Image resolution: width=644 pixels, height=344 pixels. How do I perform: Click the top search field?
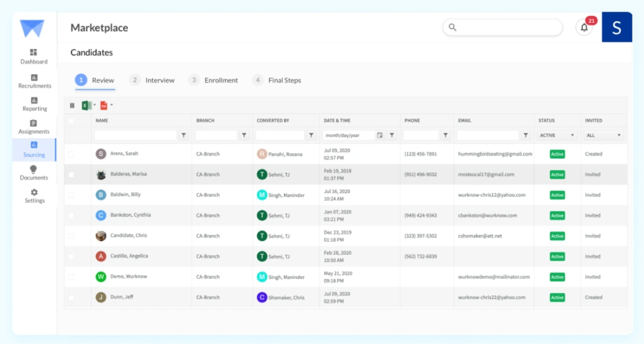[x=503, y=28]
